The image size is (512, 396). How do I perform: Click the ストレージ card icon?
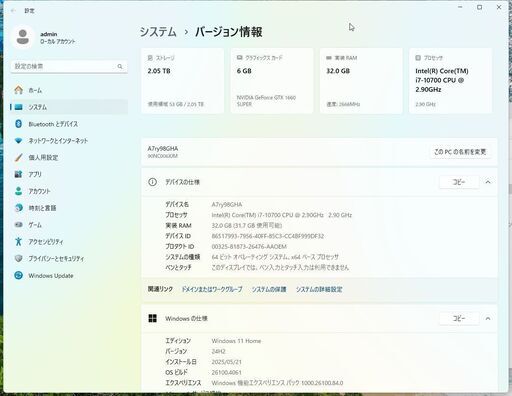tap(150, 58)
